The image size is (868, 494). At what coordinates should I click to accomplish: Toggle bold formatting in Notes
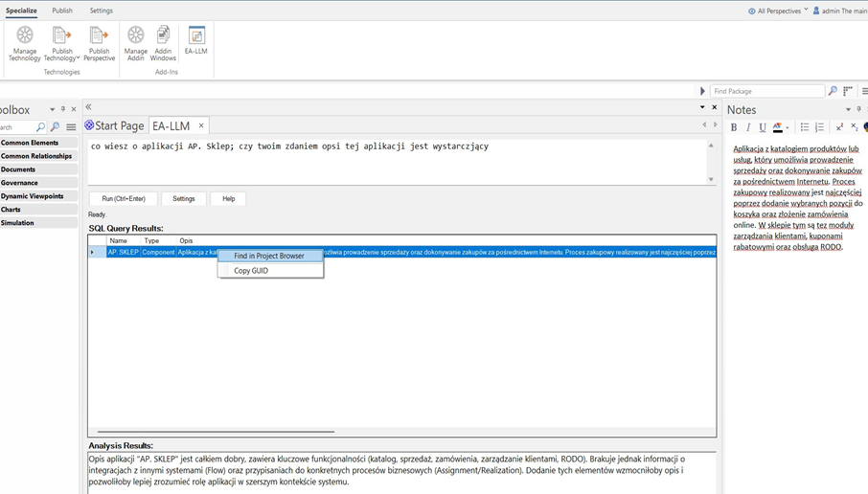(x=734, y=127)
